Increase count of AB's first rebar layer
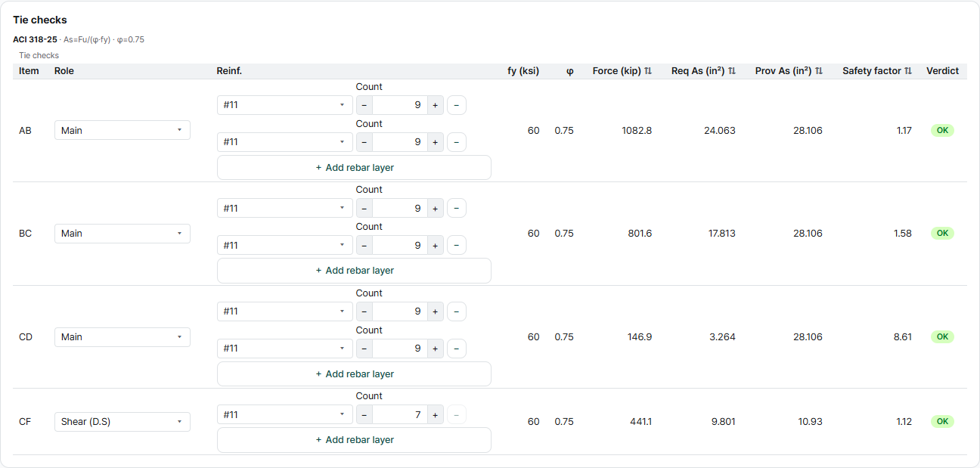Viewport: 980px width, 468px height. 436,105
